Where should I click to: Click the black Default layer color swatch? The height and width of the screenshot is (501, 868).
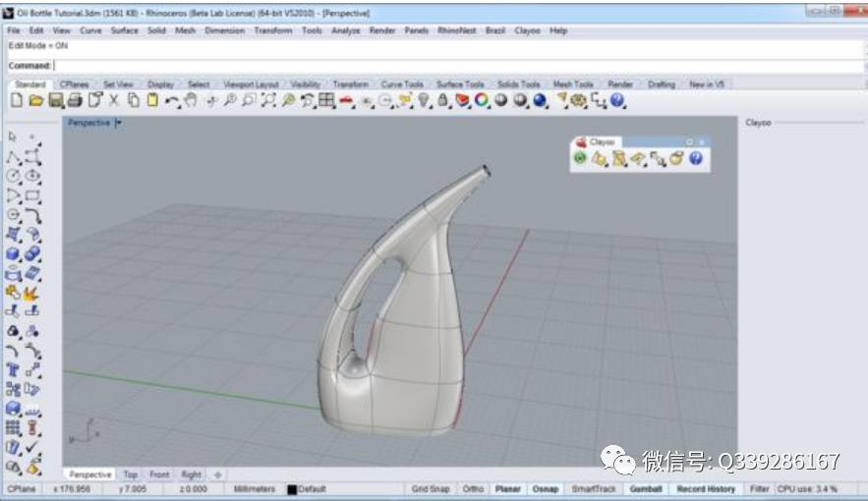coord(292,489)
